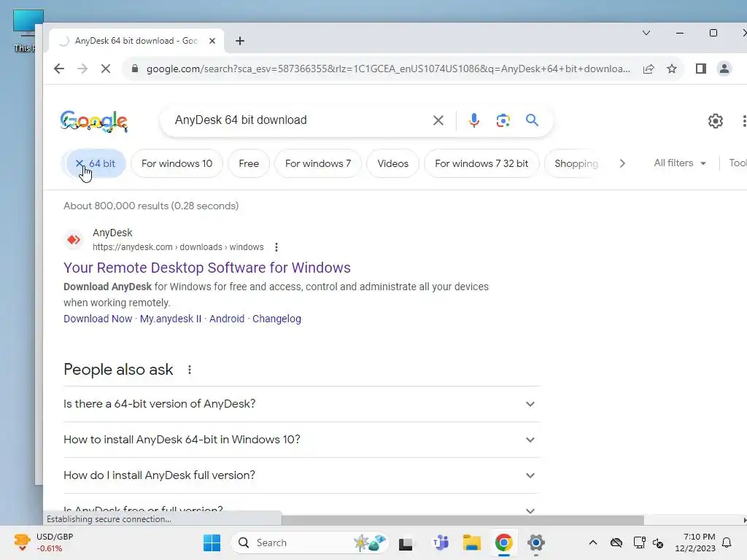Start voice search with microphone
Viewport: 747px width, 560px height.
pos(474,120)
